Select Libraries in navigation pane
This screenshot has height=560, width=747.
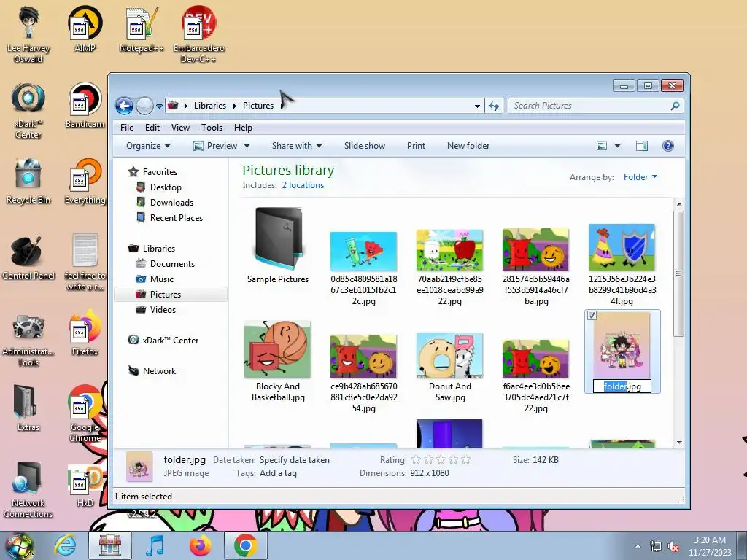(x=158, y=249)
